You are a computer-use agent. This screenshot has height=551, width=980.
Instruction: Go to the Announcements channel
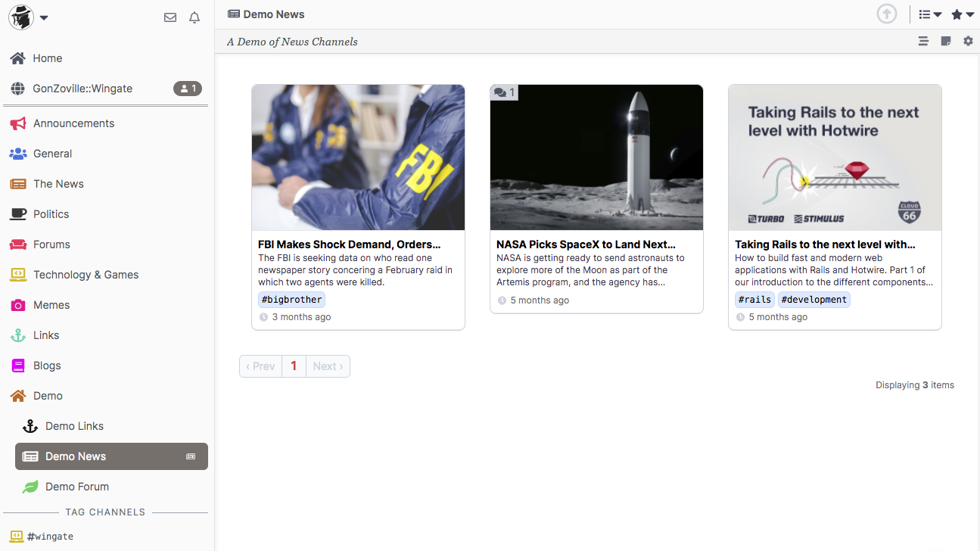coord(73,123)
